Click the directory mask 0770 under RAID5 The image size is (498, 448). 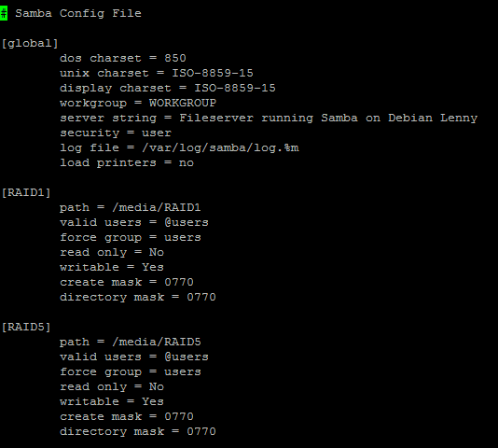[x=201, y=432]
